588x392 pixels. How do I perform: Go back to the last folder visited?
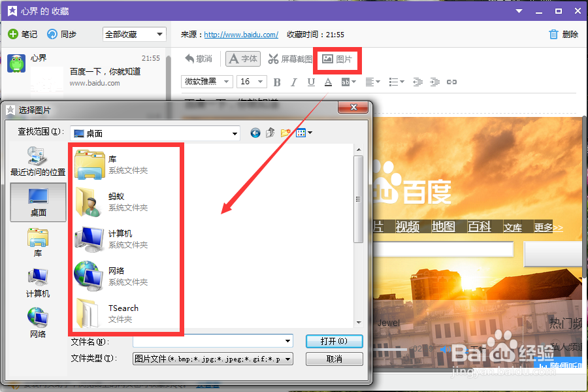tap(255, 133)
